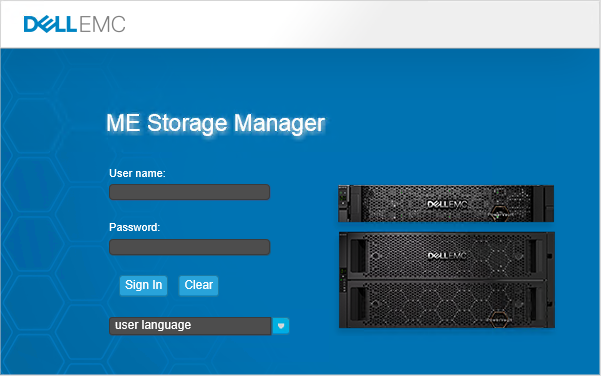This screenshot has width=601, height=376.
Task: Click the left drive bay of upper drawer
Action: [x=358, y=256]
